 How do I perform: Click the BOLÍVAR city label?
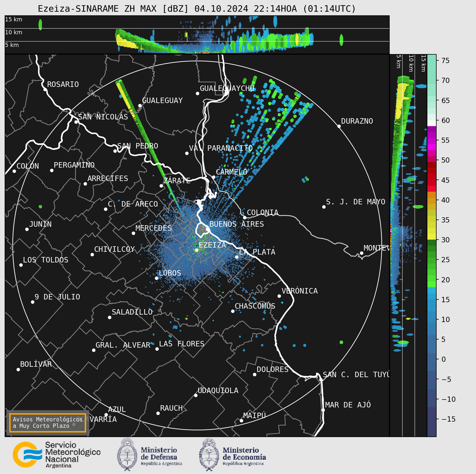pyautogui.click(x=36, y=364)
